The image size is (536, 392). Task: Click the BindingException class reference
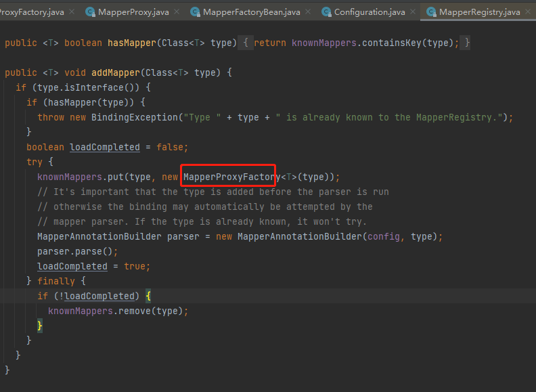click(x=134, y=117)
